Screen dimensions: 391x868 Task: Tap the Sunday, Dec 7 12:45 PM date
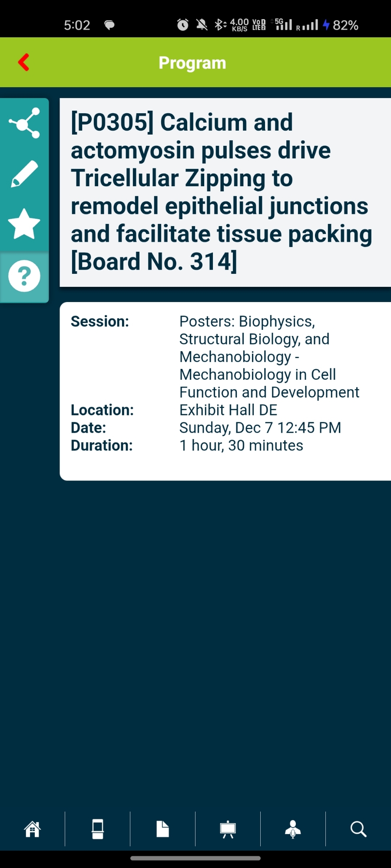point(260,428)
